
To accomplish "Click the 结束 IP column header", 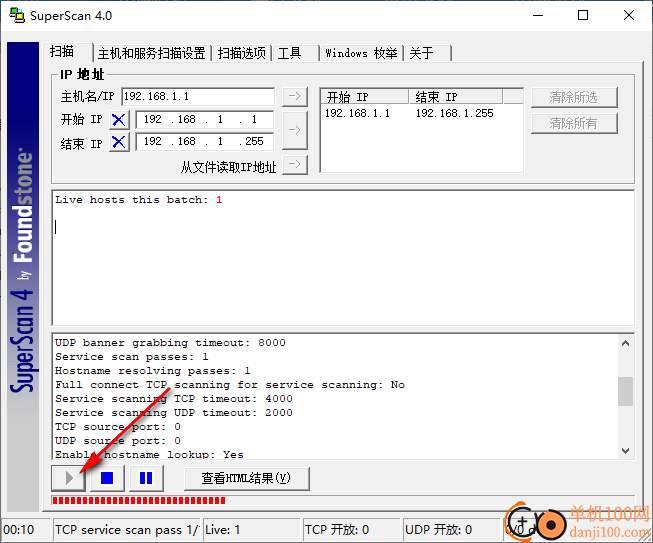I will [x=456, y=97].
